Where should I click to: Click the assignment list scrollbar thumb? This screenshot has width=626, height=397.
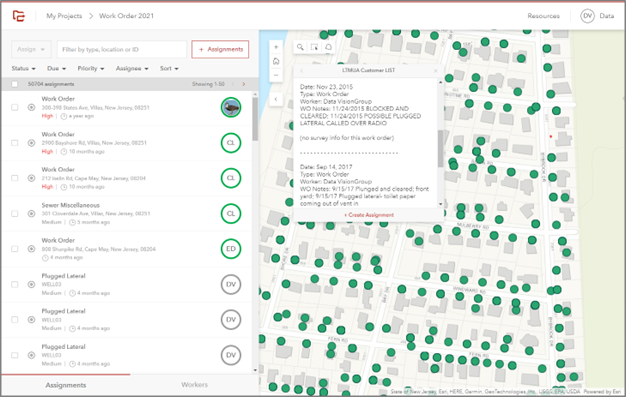255,119
